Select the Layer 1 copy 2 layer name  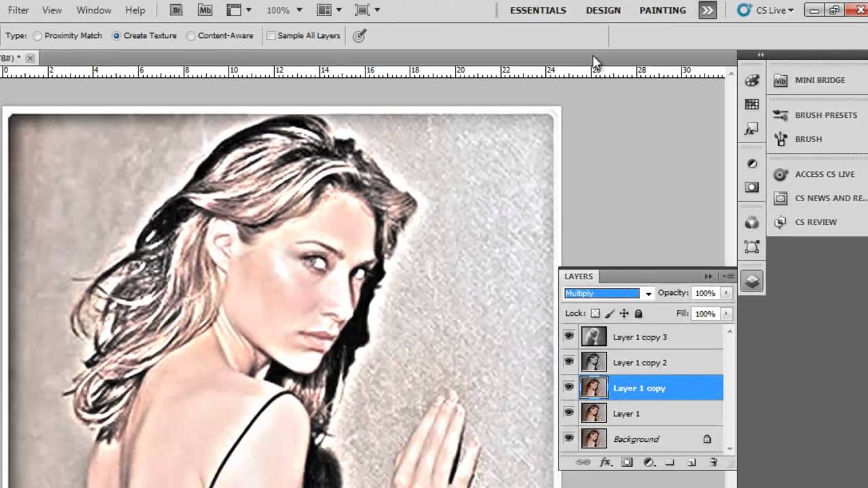[639, 363]
